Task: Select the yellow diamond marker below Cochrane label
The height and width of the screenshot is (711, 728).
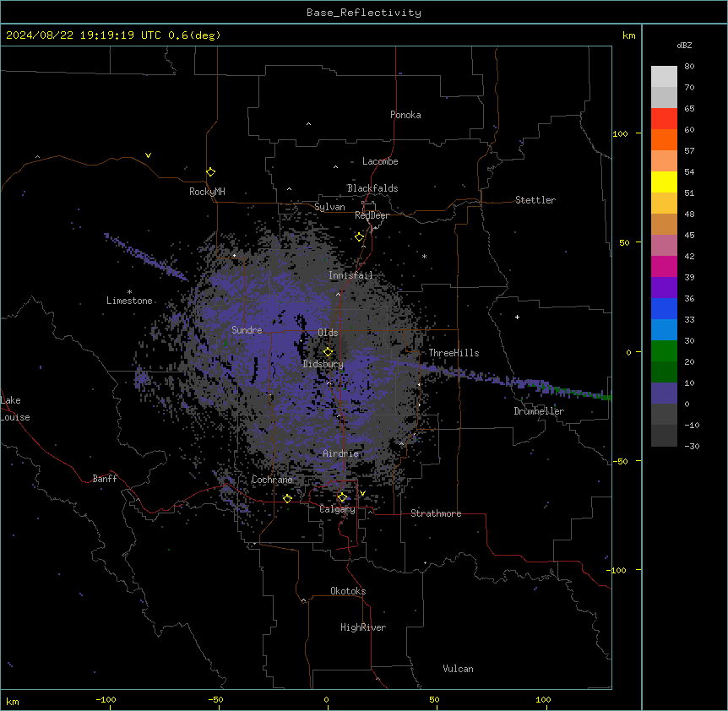Action: [287, 498]
